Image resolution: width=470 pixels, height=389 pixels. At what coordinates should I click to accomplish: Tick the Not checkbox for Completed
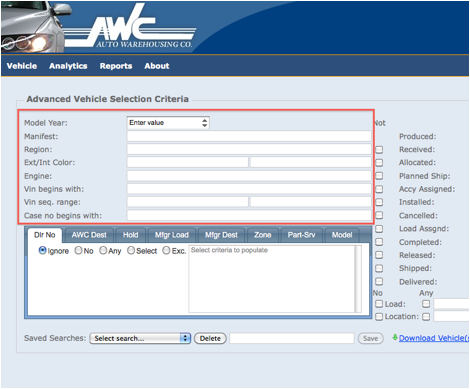pyautogui.click(x=379, y=242)
